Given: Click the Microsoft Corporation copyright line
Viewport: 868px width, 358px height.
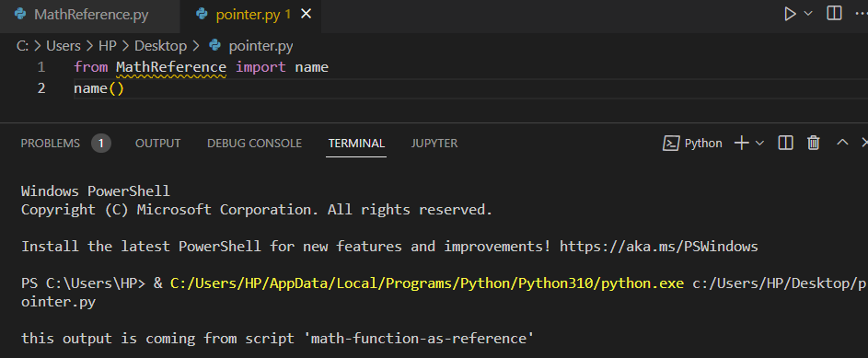Looking at the screenshot, I should 257,210.
